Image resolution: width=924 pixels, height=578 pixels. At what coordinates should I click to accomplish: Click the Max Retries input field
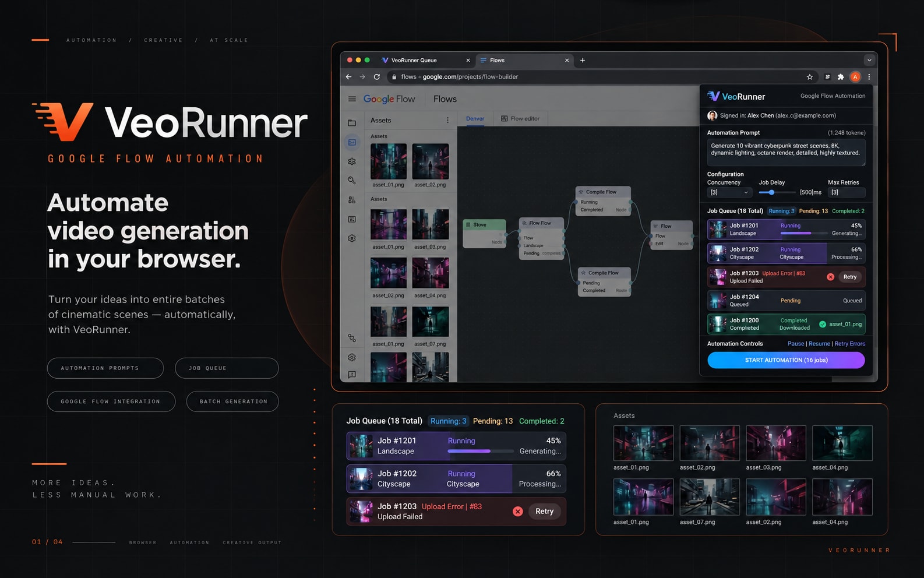[847, 192]
